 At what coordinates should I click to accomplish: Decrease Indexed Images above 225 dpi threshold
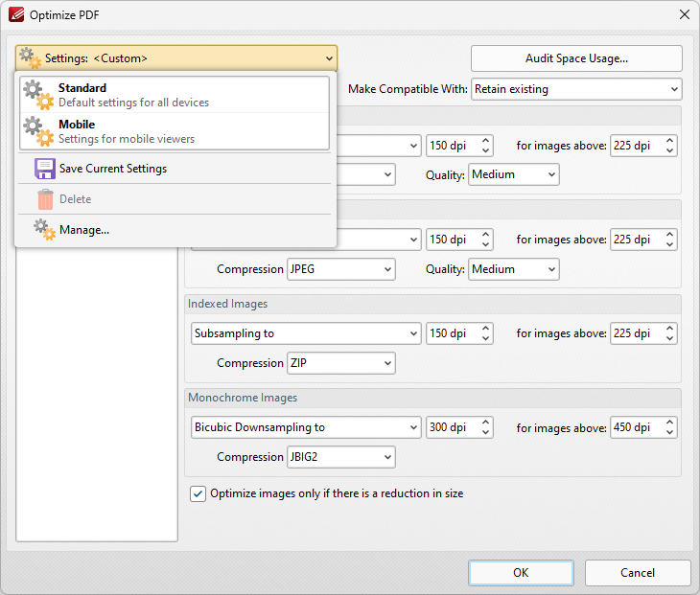tap(669, 338)
